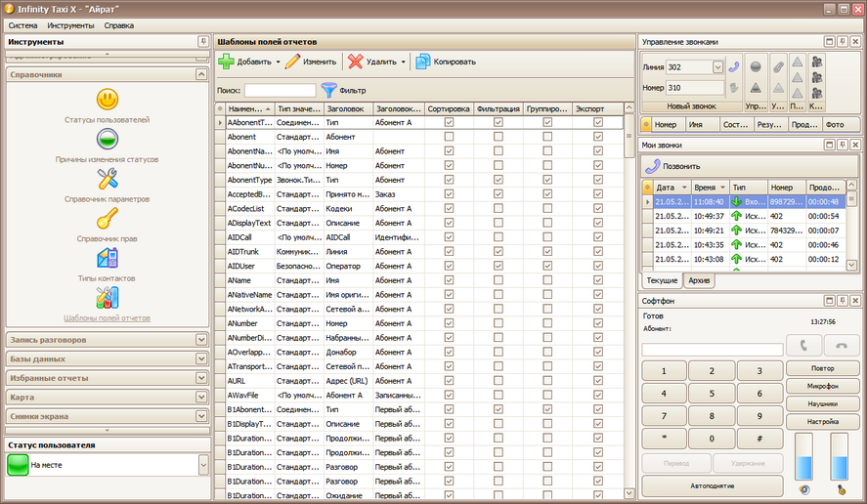This screenshot has height=504, width=867.
Task: Toggle Фильтрация checkbox for AIDTrunk row
Action: point(499,251)
